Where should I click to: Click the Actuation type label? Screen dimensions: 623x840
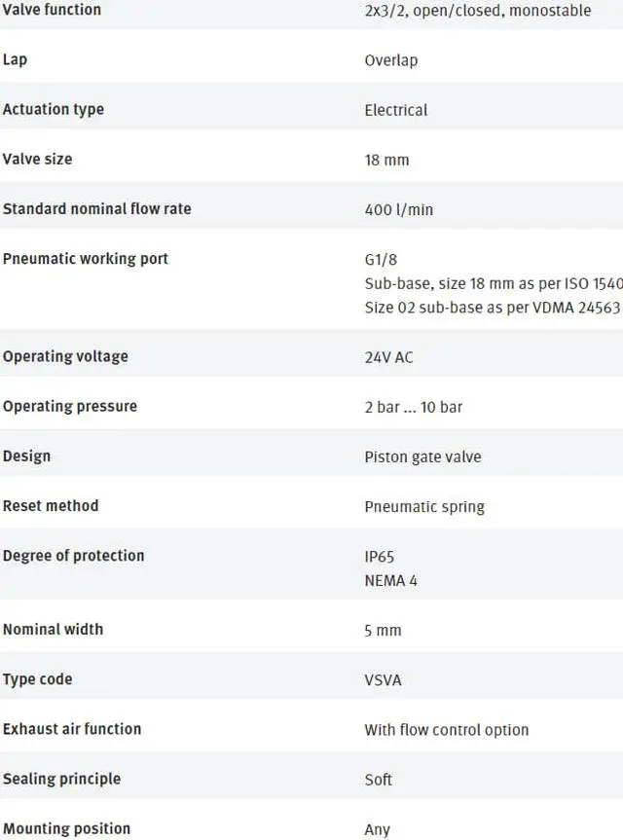click(54, 110)
